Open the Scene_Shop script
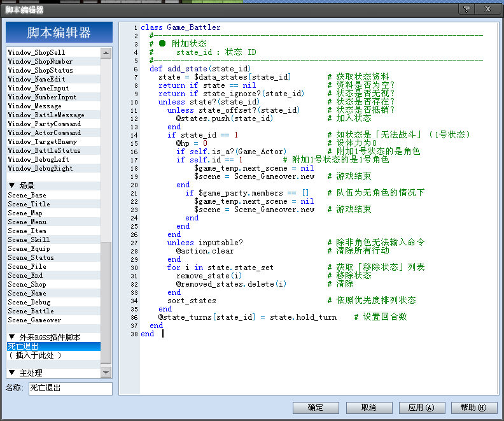The width and height of the screenshot is (504, 421). click(53, 284)
